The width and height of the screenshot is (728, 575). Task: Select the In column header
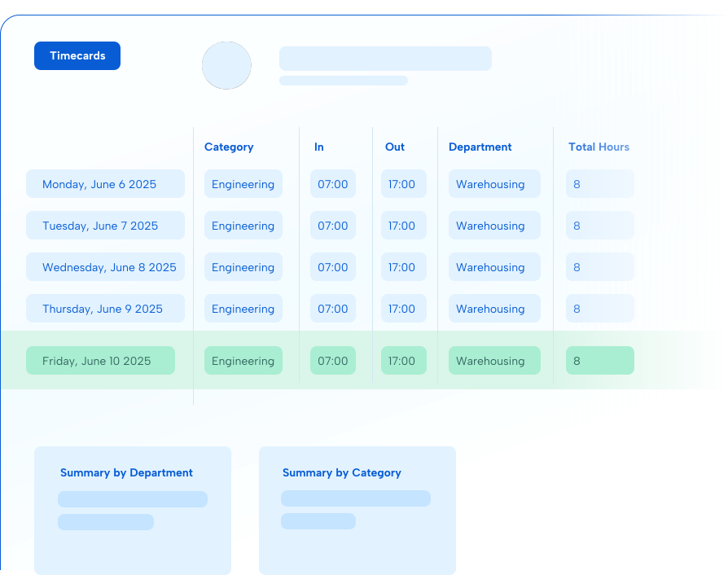[x=318, y=147]
